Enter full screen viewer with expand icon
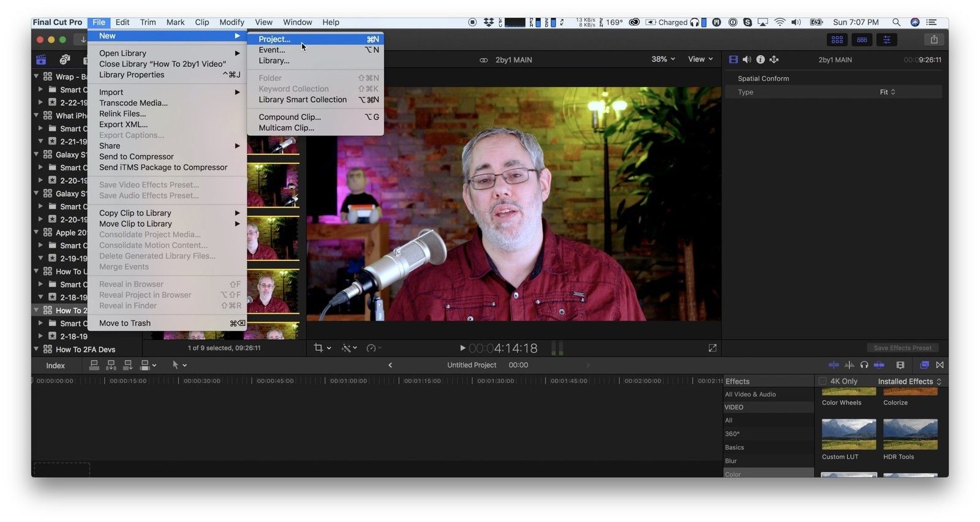 pyautogui.click(x=712, y=348)
